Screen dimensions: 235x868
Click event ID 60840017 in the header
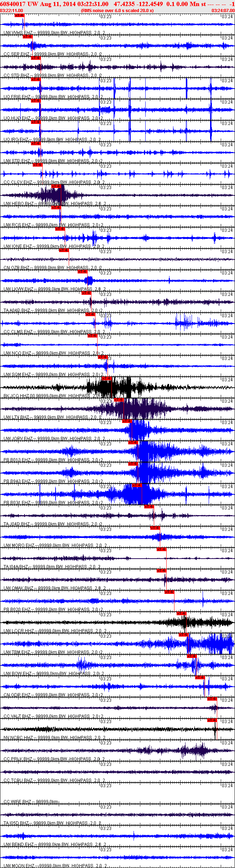pos(13,4)
